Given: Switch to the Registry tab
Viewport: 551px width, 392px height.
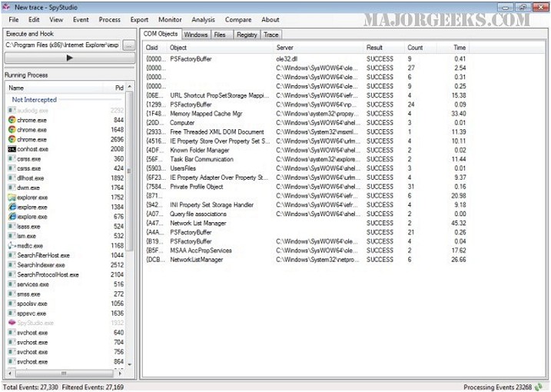Looking at the screenshot, I should (x=247, y=35).
